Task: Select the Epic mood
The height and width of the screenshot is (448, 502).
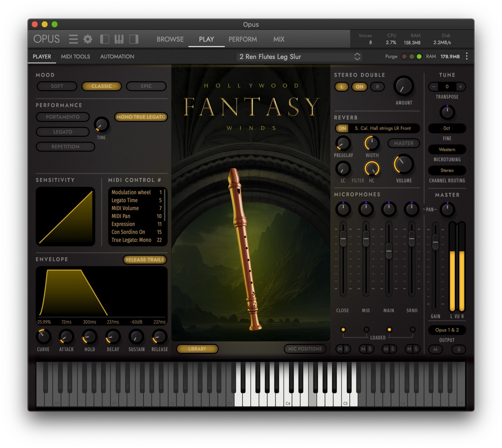Action: pos(146,86)
